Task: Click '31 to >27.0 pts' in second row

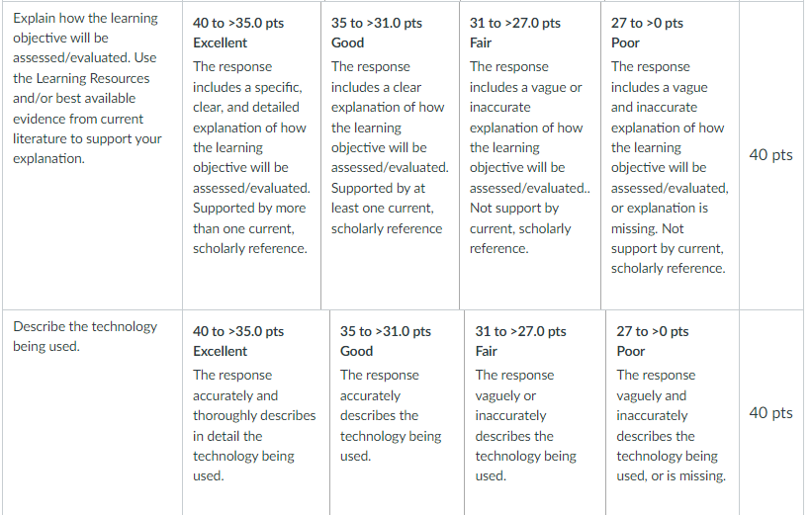Action: tap(520, 332)
